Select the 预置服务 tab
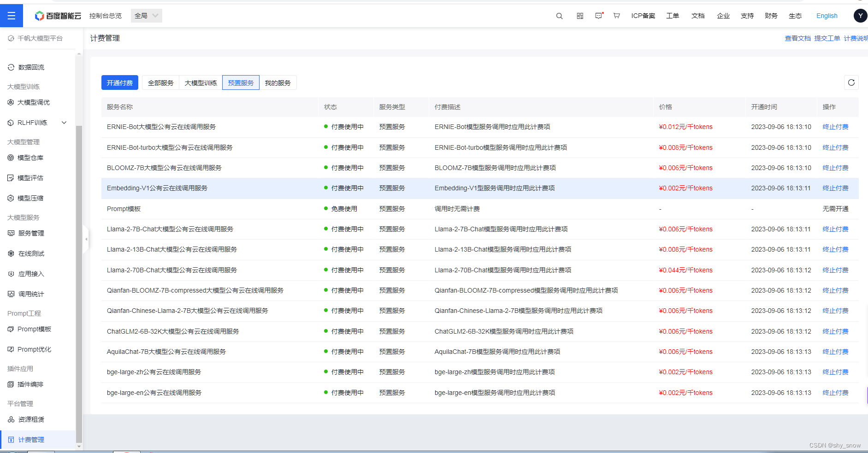This screenshot has height=453, width=868. [241, 83]
